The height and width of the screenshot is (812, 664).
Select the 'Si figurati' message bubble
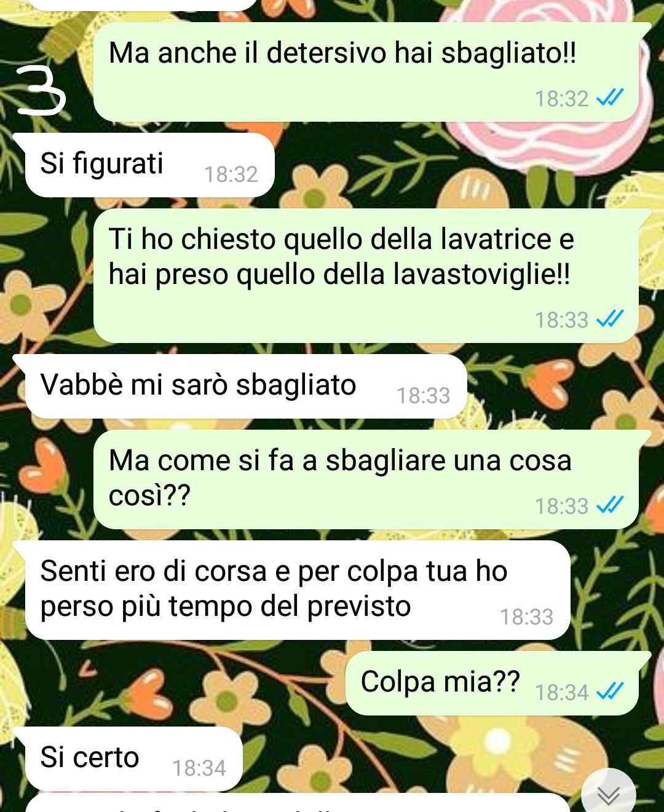(149, 165)
